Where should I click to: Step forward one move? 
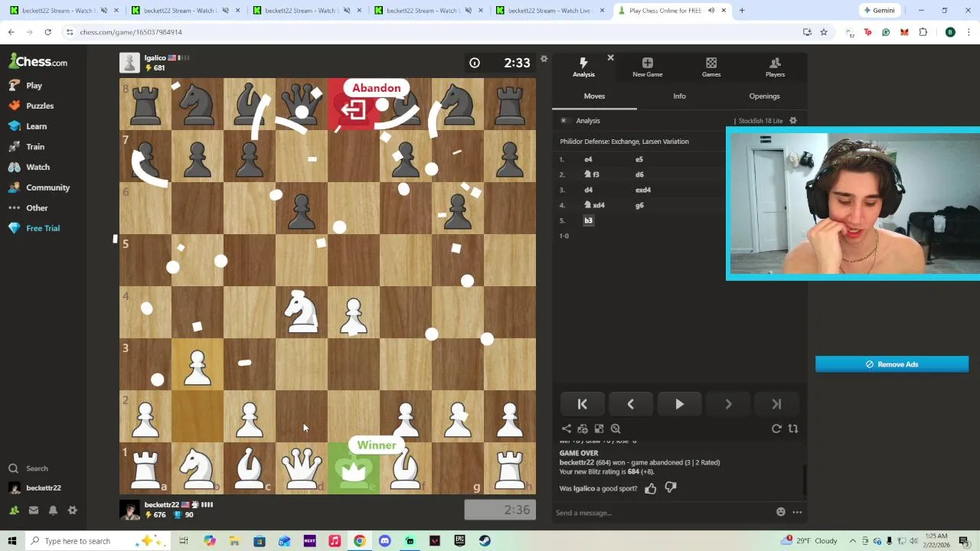tap(728, 404)
